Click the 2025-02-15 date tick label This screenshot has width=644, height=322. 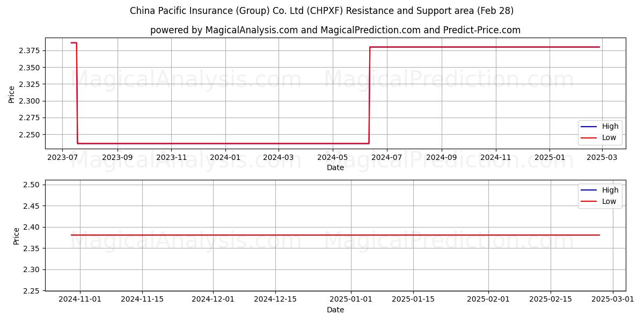click(x=551, y=300)
